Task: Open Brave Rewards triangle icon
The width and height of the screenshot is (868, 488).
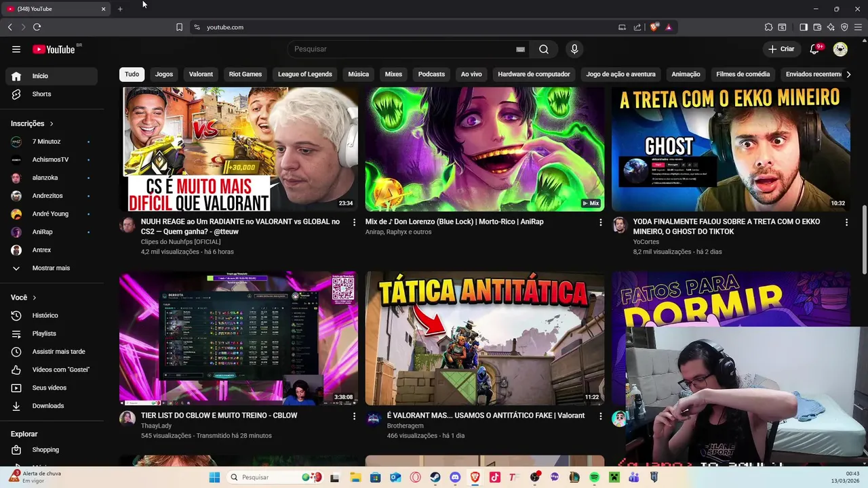Action: click(669, 27)
